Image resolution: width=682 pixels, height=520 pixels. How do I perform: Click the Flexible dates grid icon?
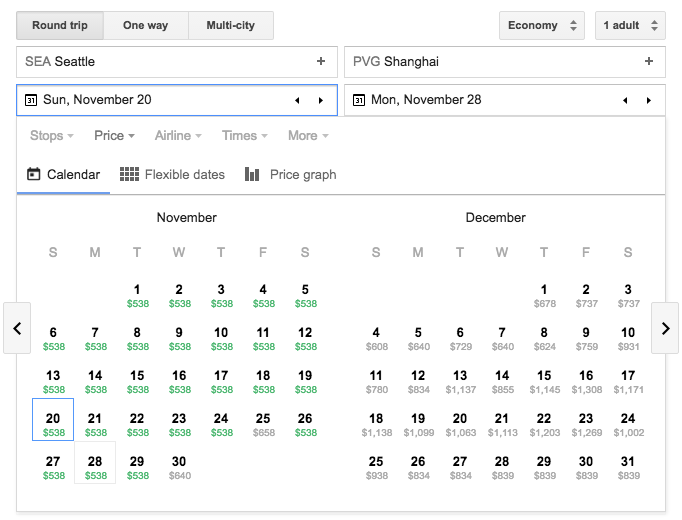pos(129,174)
